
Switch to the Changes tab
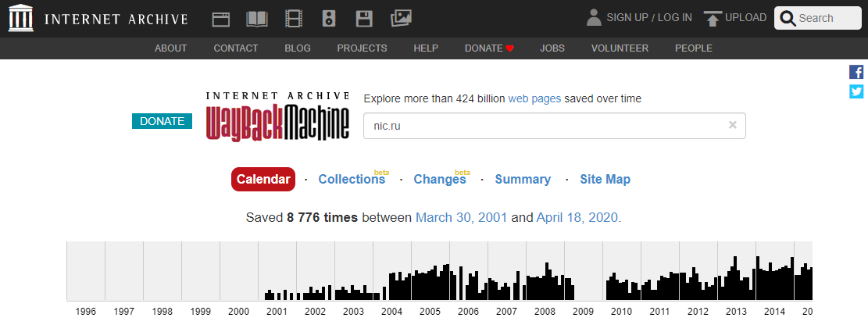440,180
